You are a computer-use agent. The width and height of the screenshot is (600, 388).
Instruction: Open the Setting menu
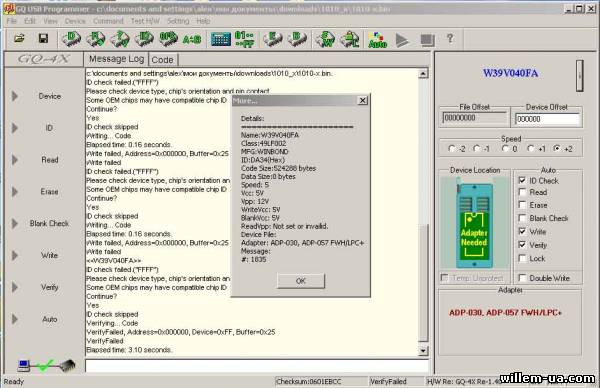coord(178,21)
